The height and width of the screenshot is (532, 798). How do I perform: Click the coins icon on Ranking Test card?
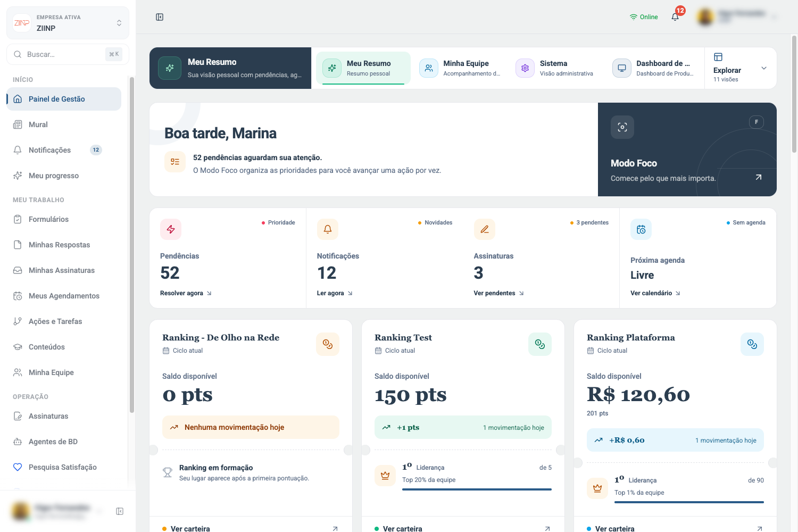(540, 344)
